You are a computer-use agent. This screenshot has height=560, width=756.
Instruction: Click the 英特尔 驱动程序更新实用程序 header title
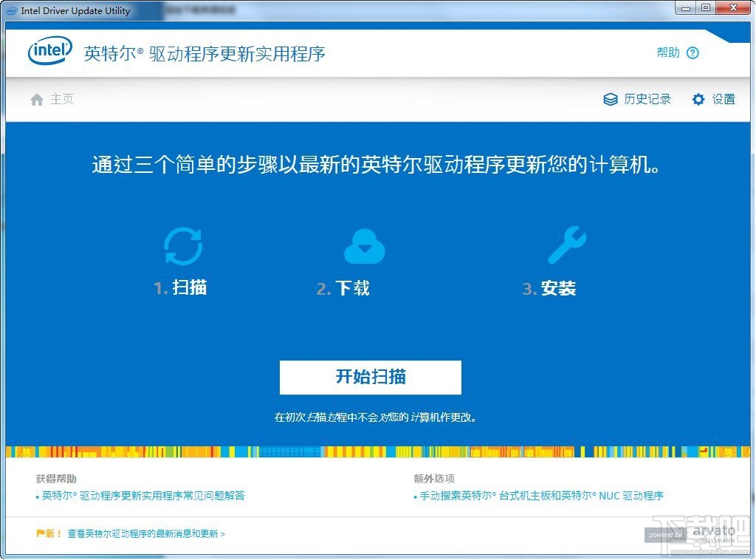tap(205, 53)
